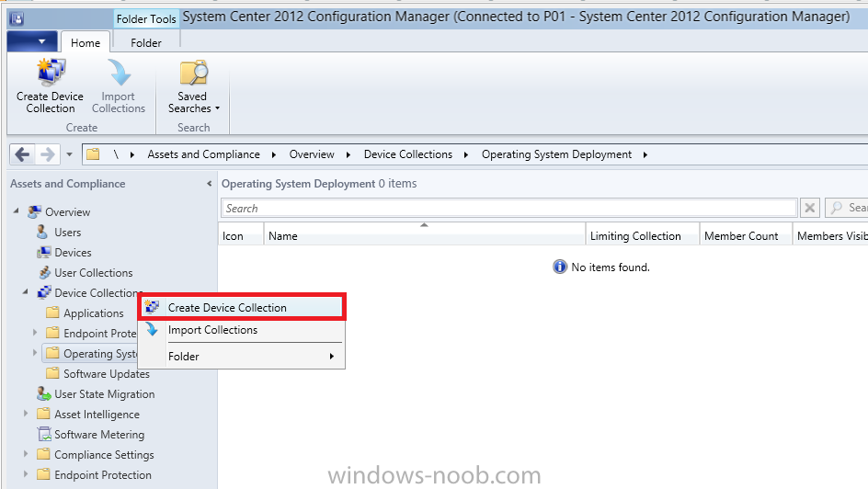Select User Collections node

pyautogui.click(x=94, y=273)
